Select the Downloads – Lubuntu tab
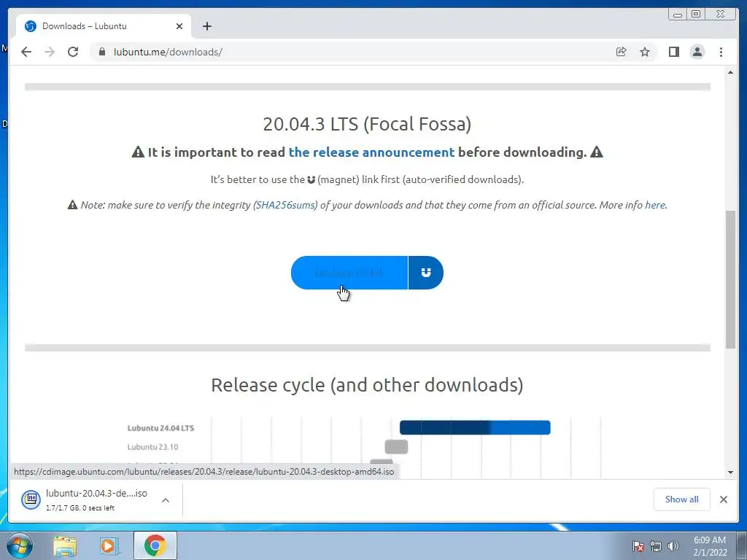This screenshot has width=747, height=560. [x=104, y=26]
